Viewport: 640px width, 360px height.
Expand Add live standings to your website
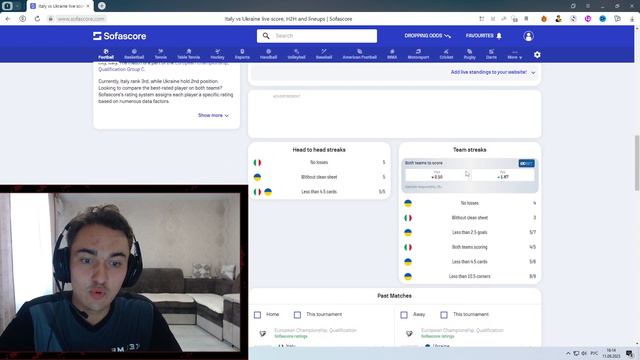pos(493,72)
